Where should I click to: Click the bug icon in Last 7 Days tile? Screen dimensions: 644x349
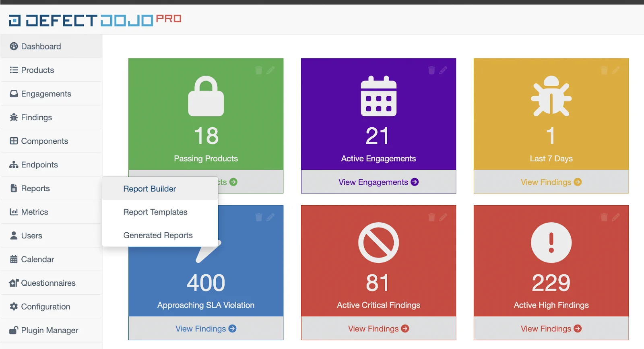(551, 96)
